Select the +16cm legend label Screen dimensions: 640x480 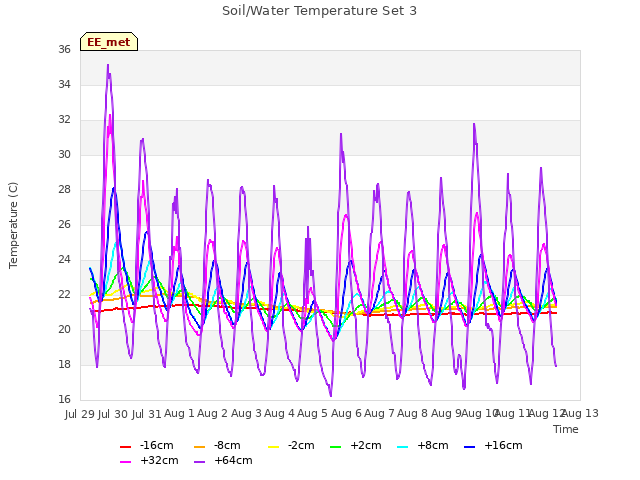point(503,445)
